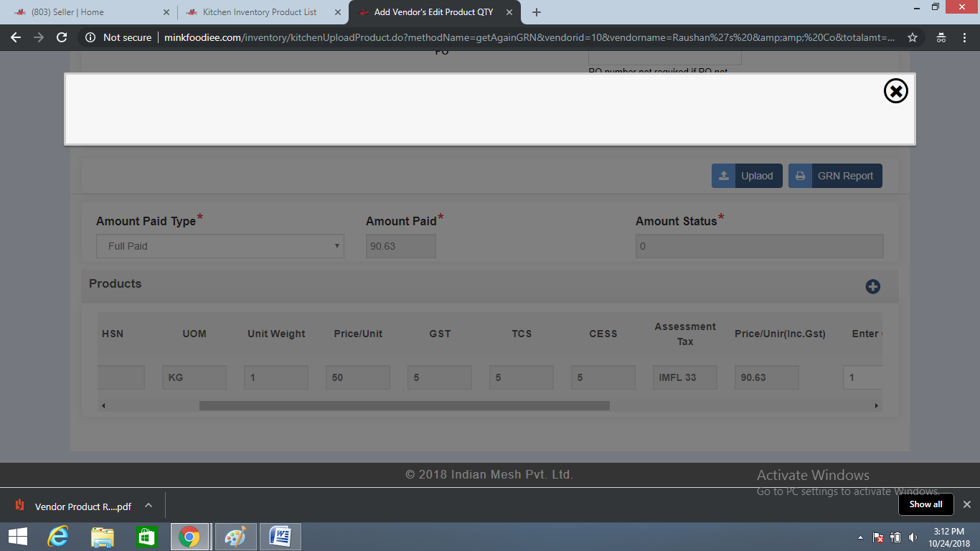Click the Products section header
This screenshot has height=551, width=980.
tap(115, 283)
